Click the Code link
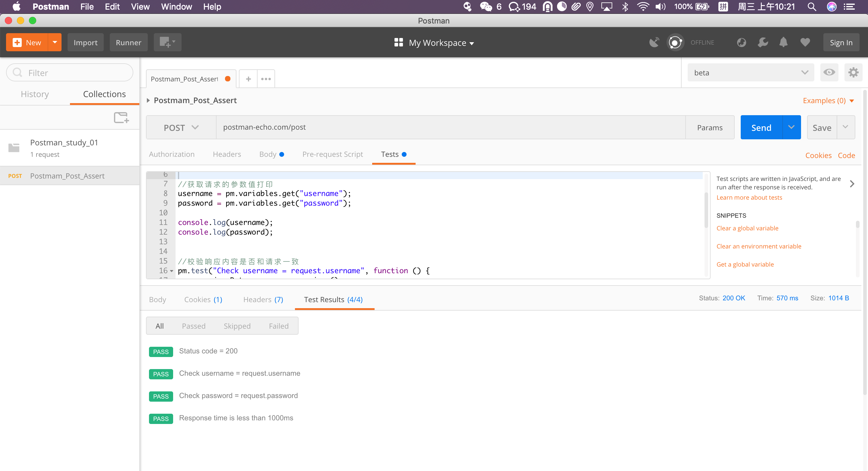Screen dimensions: 868x471 [x=846, y=155]
